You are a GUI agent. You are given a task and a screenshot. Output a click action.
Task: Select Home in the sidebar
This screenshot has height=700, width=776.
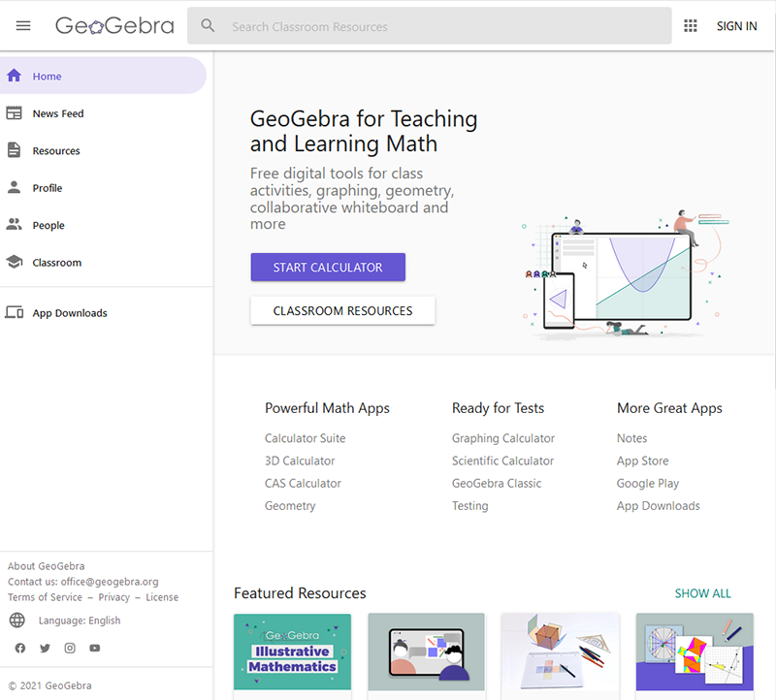point(16,74)
